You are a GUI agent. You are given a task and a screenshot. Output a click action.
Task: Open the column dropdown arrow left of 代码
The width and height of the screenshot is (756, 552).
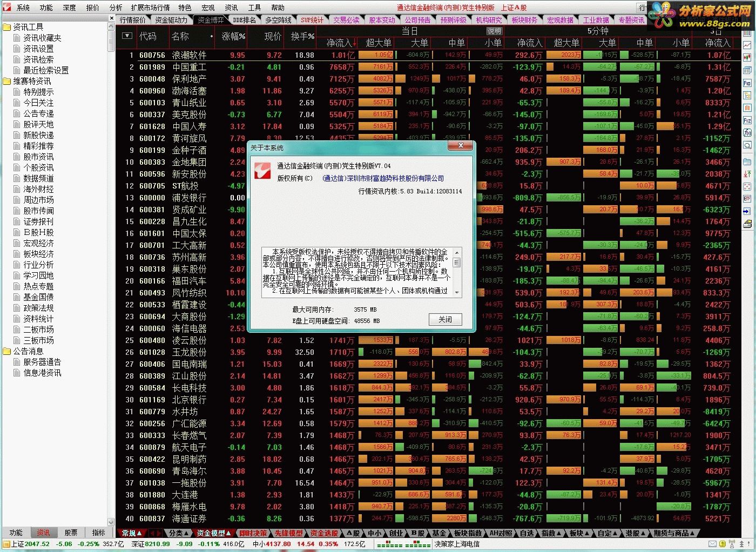pyautogui.click(x=127, y=36)
